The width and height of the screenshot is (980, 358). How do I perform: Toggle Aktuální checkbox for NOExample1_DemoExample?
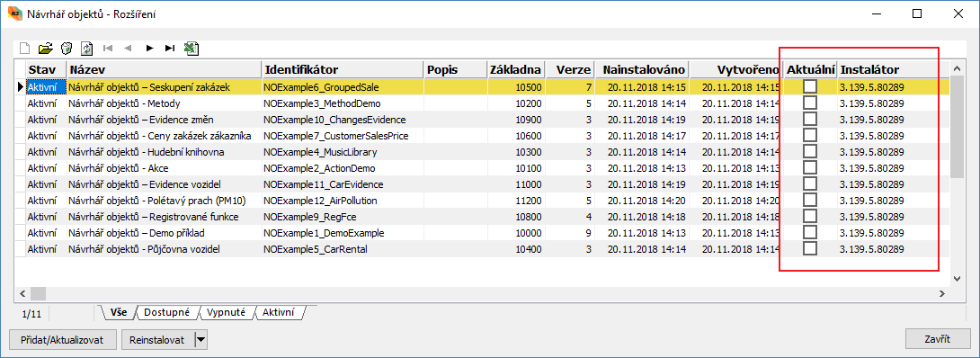coord(810,232)
